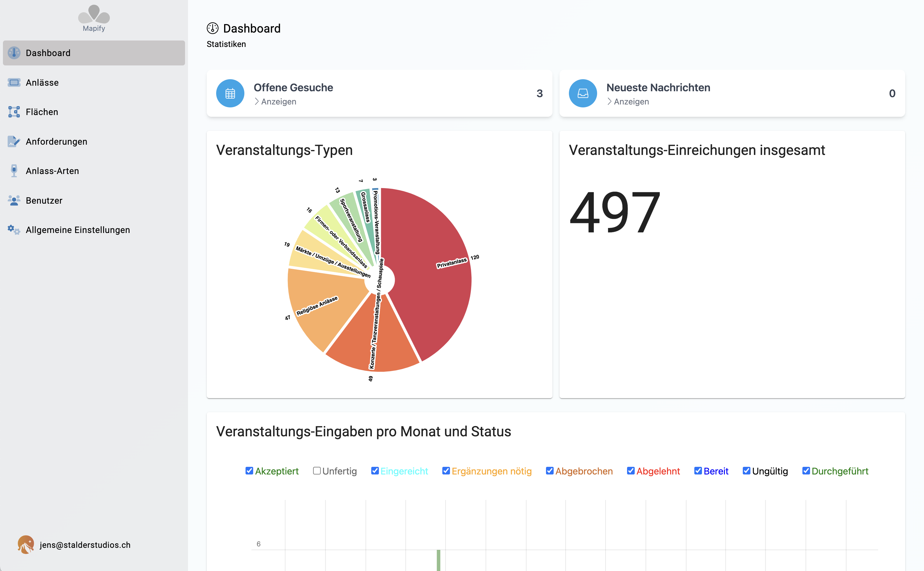Click the Anlässe screen icon
Viewport: 924px width, 571px height.
pos(14,82)
